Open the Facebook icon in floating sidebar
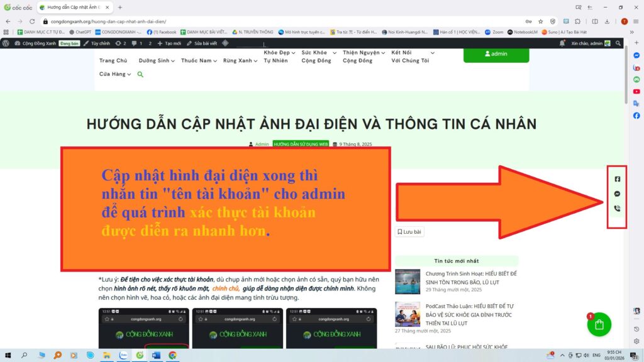 tap(617, 179)
